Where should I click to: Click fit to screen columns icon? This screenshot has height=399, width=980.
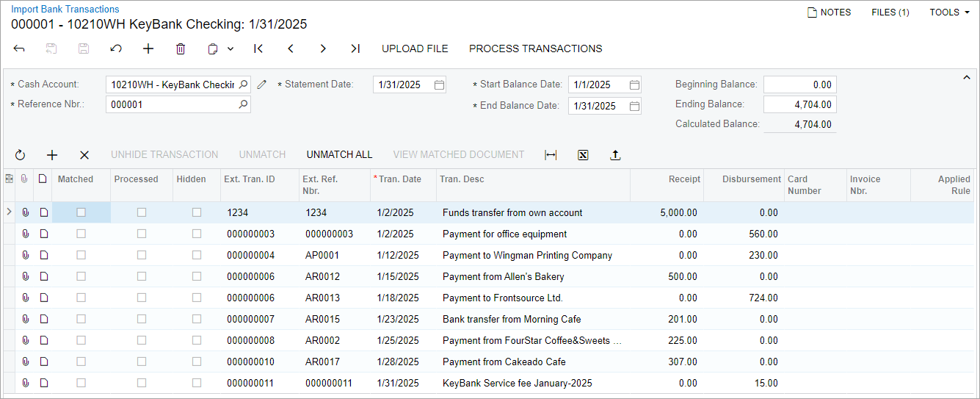point(551,155)
